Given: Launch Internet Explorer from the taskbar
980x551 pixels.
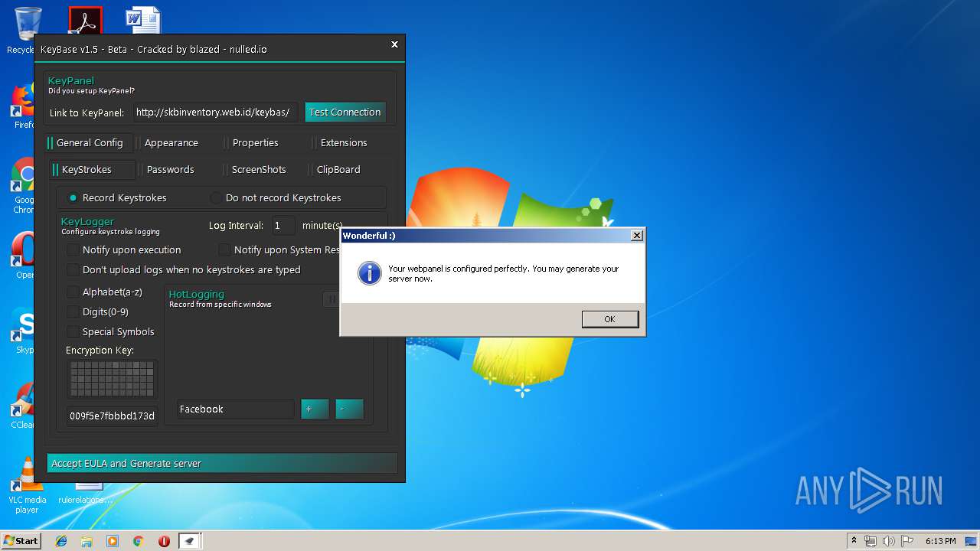Looking at the screenshot, I should pos(61,541).
